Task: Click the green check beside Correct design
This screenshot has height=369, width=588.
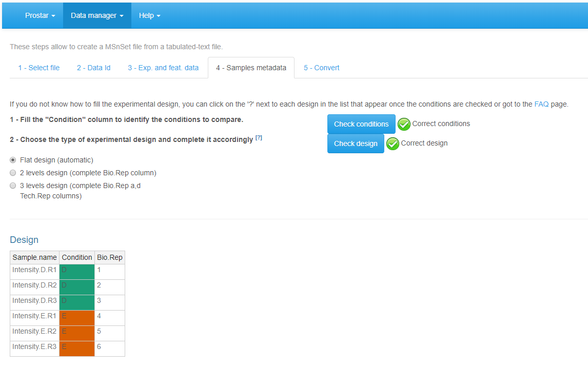Action: (x=393, y=143)
